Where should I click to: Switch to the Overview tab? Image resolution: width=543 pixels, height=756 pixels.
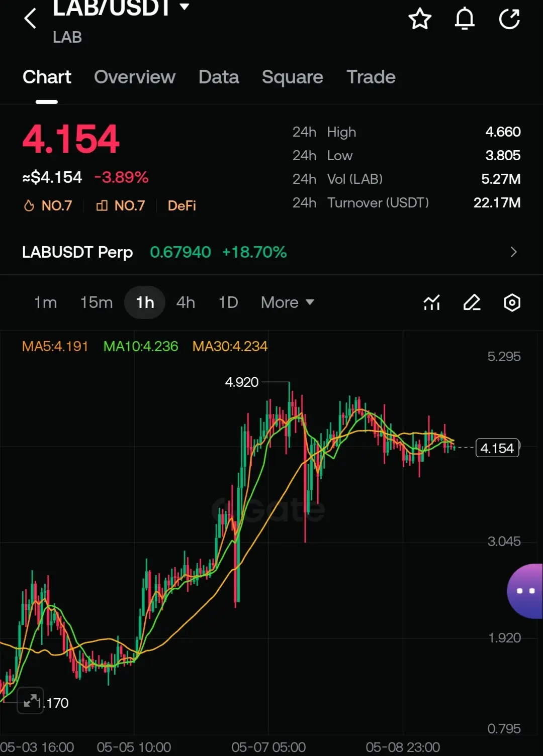click(x=135, y=77)
